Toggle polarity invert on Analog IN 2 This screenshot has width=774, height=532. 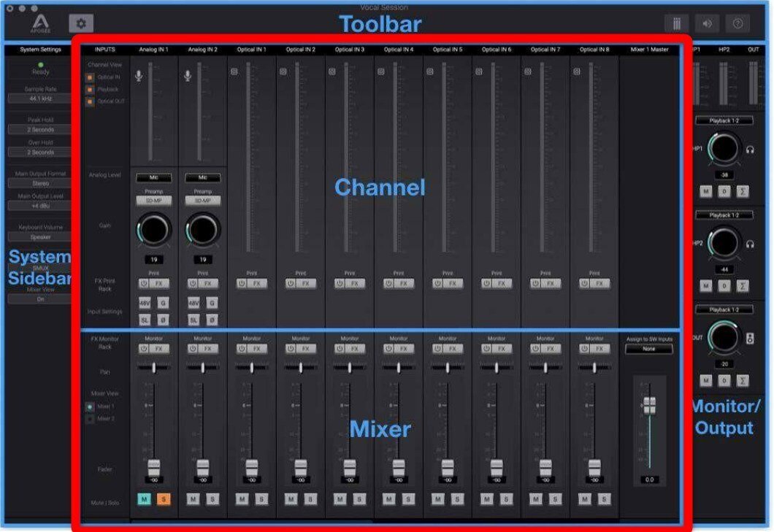(x=212, y=320)
